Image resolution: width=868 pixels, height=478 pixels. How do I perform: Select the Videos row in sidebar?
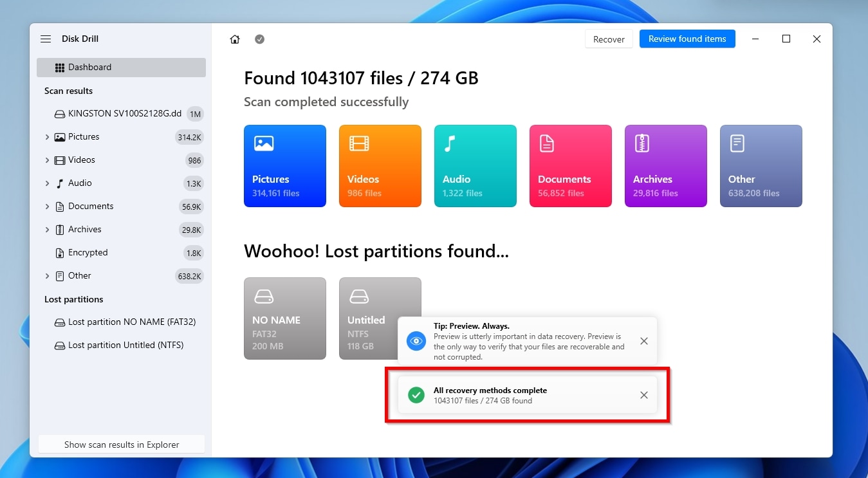pos(121,160)
